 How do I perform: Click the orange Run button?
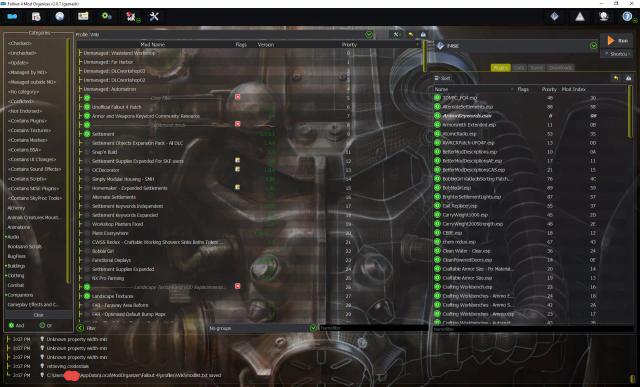coord(616,41)
